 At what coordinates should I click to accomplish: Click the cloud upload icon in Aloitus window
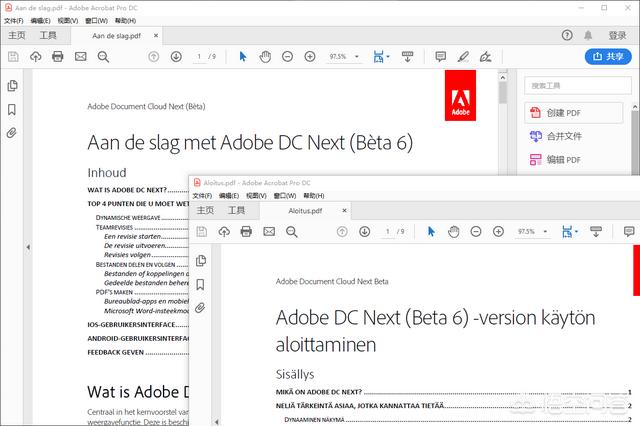[x=224, y=232]
